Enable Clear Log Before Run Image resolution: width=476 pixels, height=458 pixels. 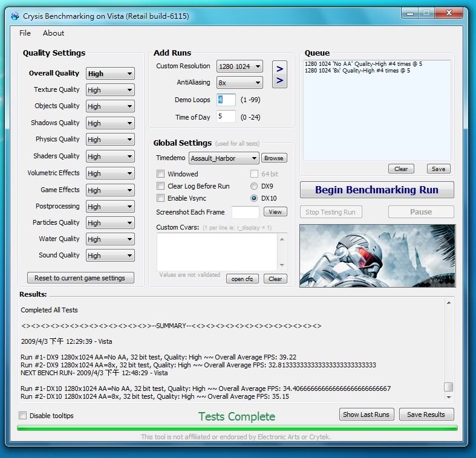pyautogui.click(x=160, y=186)
